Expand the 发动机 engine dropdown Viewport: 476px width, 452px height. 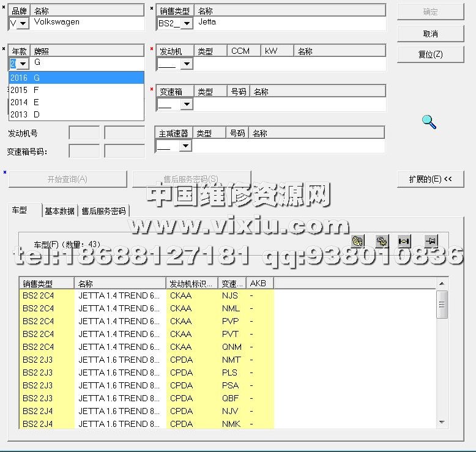point(187,64)
